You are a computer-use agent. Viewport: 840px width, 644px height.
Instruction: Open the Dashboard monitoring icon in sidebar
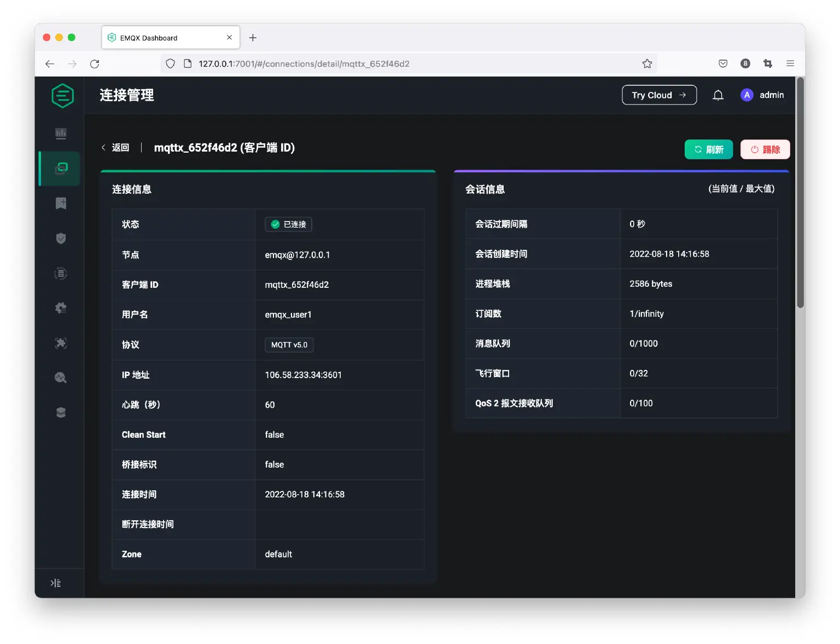point(60,133)
